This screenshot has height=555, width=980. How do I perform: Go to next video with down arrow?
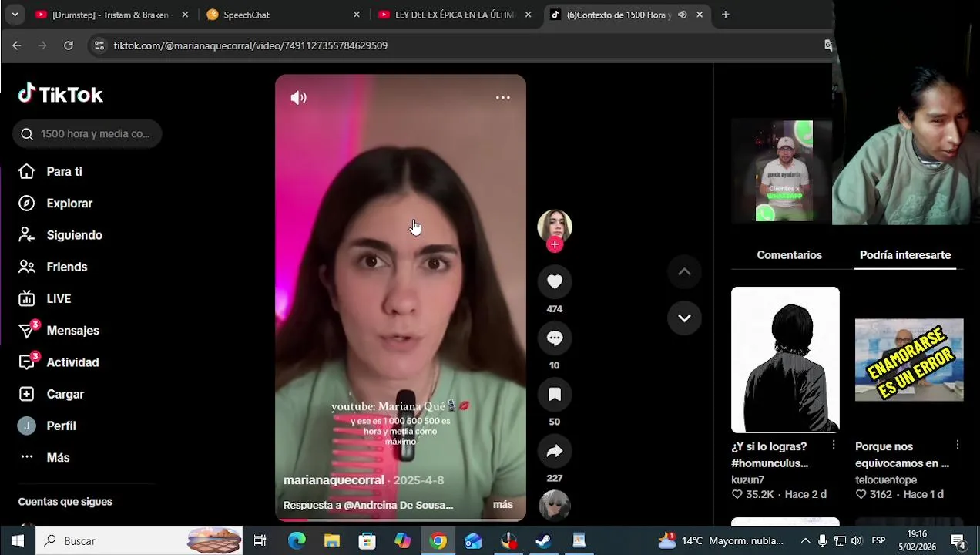[684, 318]
